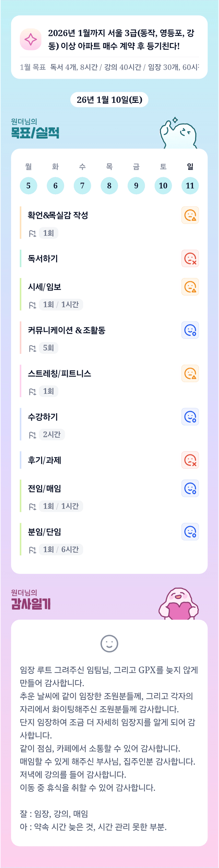The width and height of the screenshot is (219, 868).
Task: Click the blue face icon for 커뮤니케이션 & 조활동
Action: point(190,330)
